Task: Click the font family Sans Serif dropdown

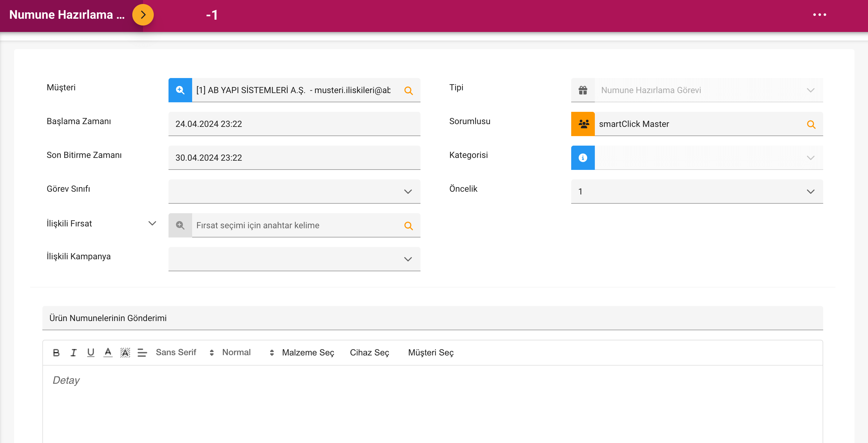Action: coord(184,353)
